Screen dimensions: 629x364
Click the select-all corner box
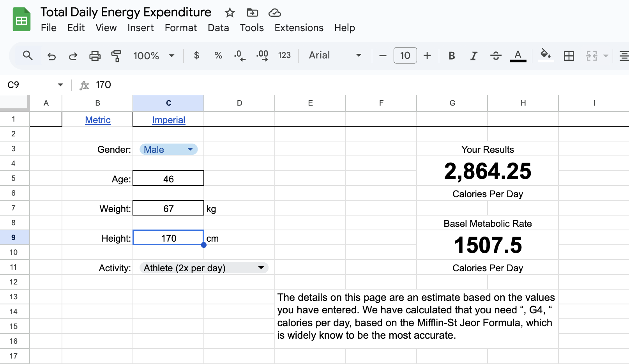tap(14, 103)
